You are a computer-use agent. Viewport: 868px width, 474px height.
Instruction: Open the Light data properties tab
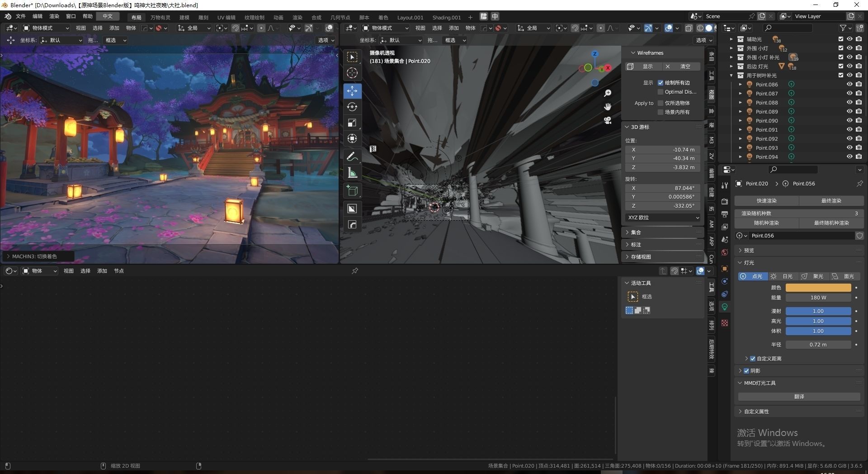tap(725, 307)
